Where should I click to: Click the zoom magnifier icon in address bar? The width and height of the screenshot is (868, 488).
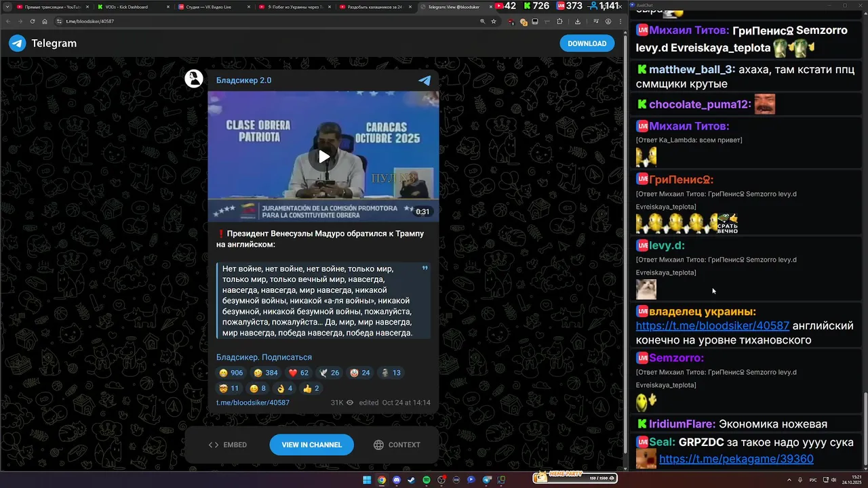482,21
